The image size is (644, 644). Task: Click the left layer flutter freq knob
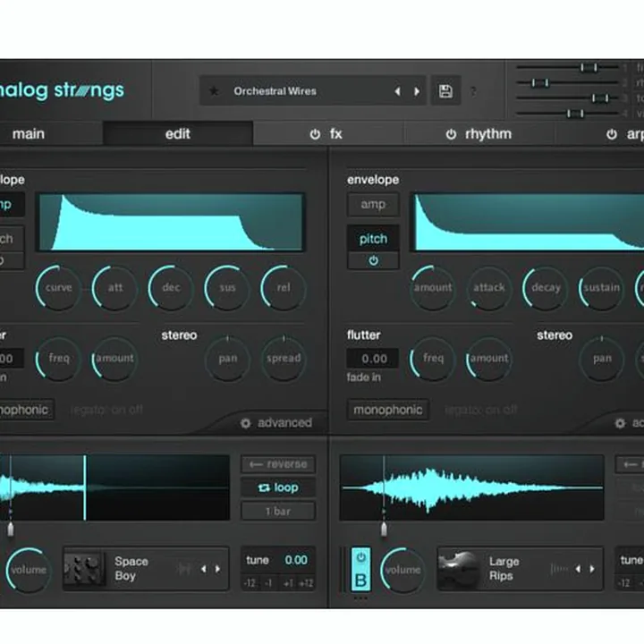pos(58,359)
